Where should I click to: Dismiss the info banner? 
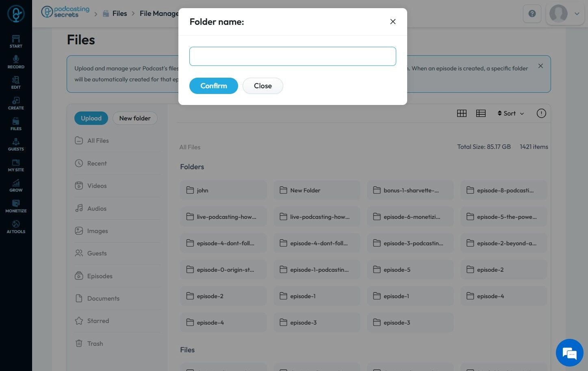pyautogui.click(x=540, y=66)
